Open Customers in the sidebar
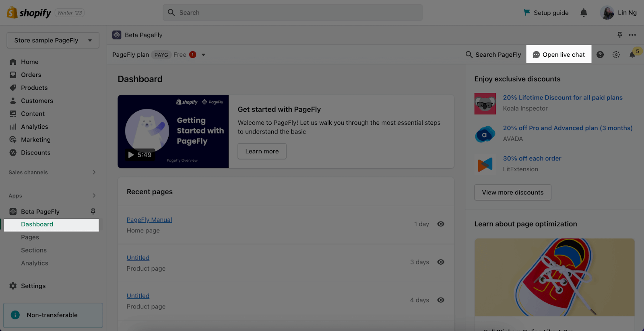 (x=37, y=101)
